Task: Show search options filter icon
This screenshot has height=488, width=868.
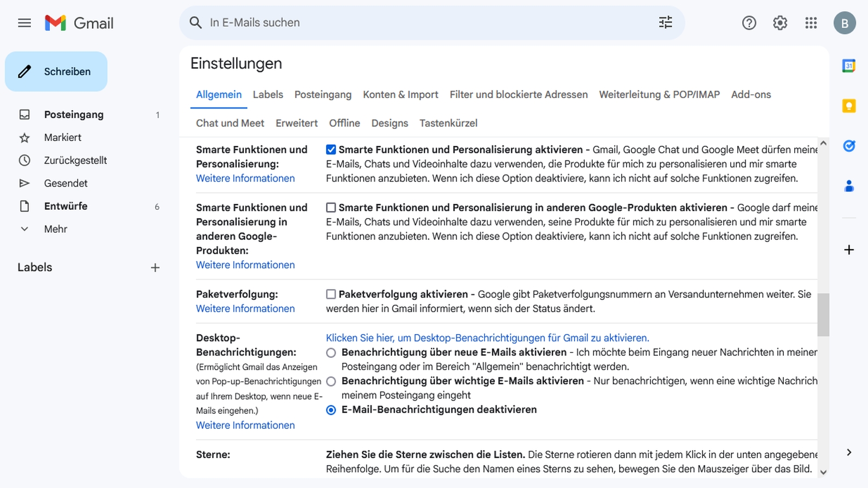Action: (x=665, y=23)
